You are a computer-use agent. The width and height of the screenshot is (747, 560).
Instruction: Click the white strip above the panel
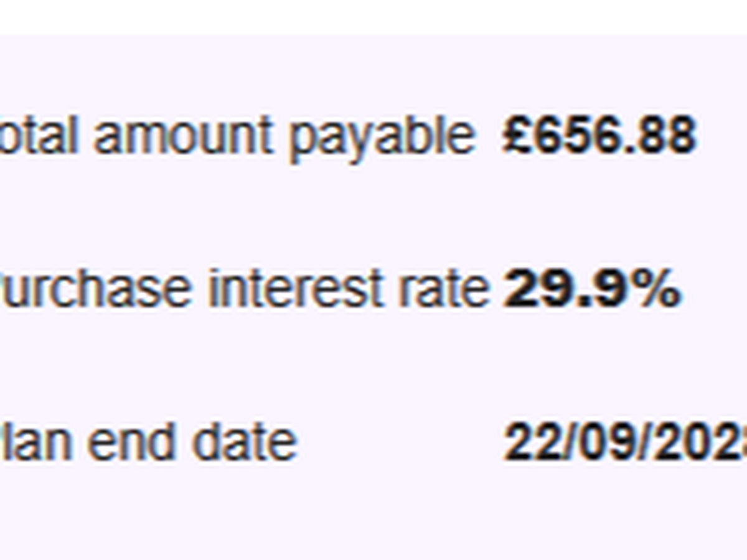tap(374, 17)
